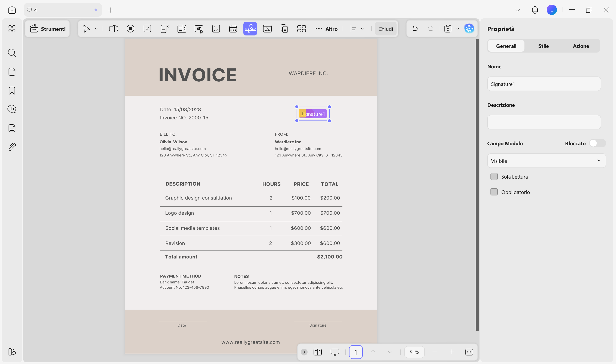Click the page number field
Image resolution: width=616 pixels, height=364 pixels.
356,352
